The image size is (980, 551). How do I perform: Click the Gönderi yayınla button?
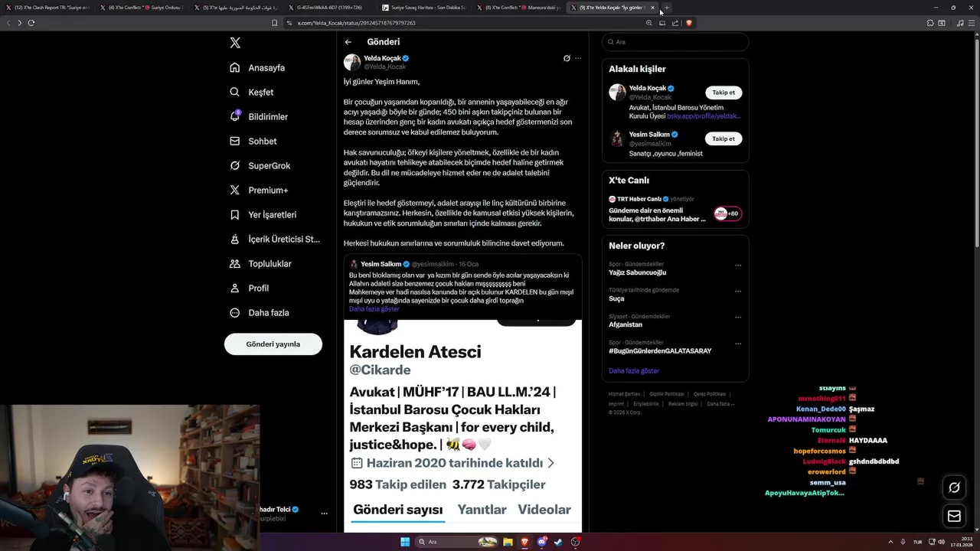click(x=273, y=344)
